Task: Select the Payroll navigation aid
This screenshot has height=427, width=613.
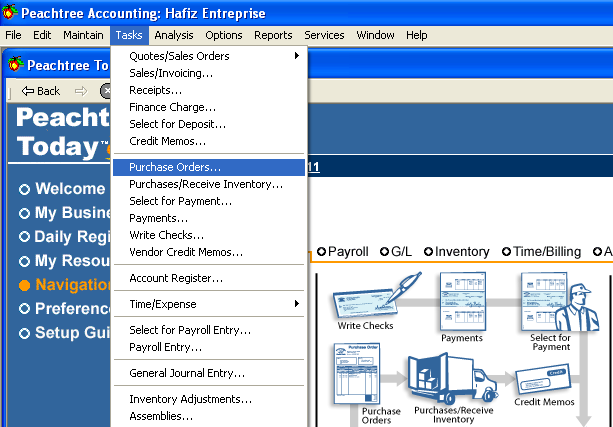Action: tap(342, 252)
